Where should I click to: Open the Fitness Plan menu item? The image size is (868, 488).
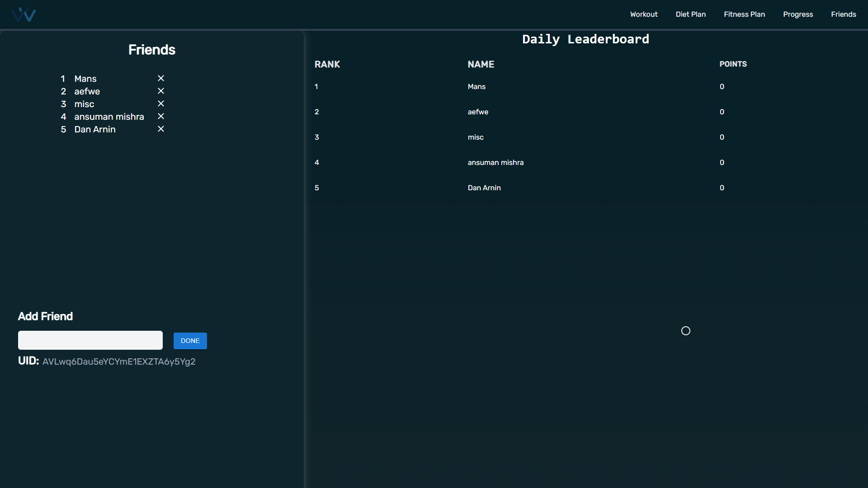tap(744, 14)
